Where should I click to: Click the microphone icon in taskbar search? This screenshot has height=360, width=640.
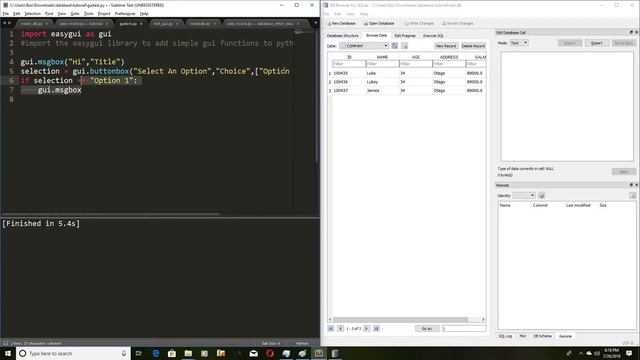124,353
